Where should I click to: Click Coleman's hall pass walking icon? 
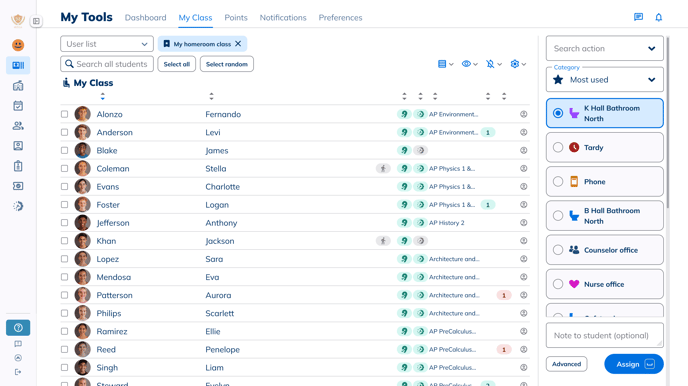pos(383,168)
